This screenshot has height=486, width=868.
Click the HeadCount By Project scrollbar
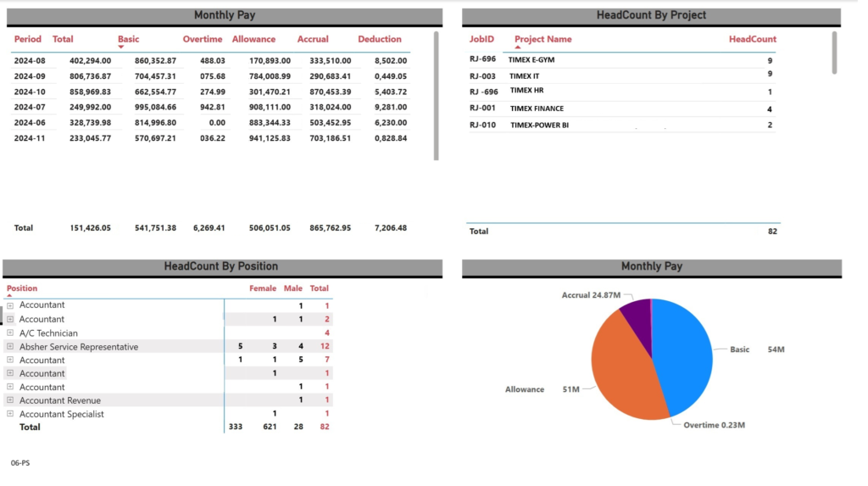coord(834,53)
